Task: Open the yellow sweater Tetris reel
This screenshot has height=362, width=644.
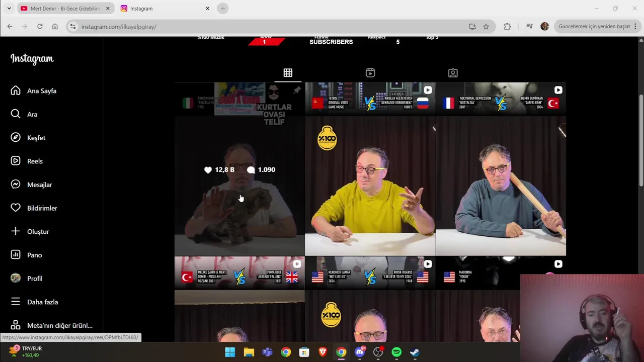Action: click(x=370, y=169)
